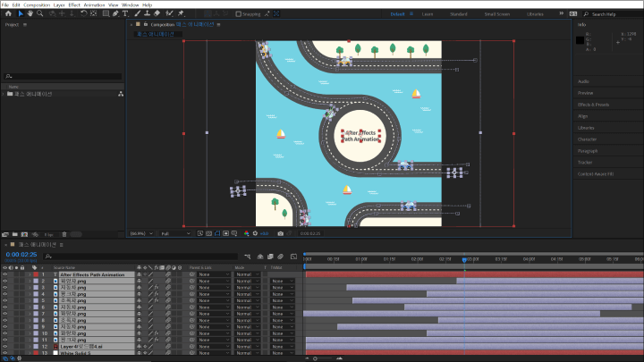The image size is (644, 362).
Task: Open Mode dropdown for layer 2
Action: coord(247,282)
